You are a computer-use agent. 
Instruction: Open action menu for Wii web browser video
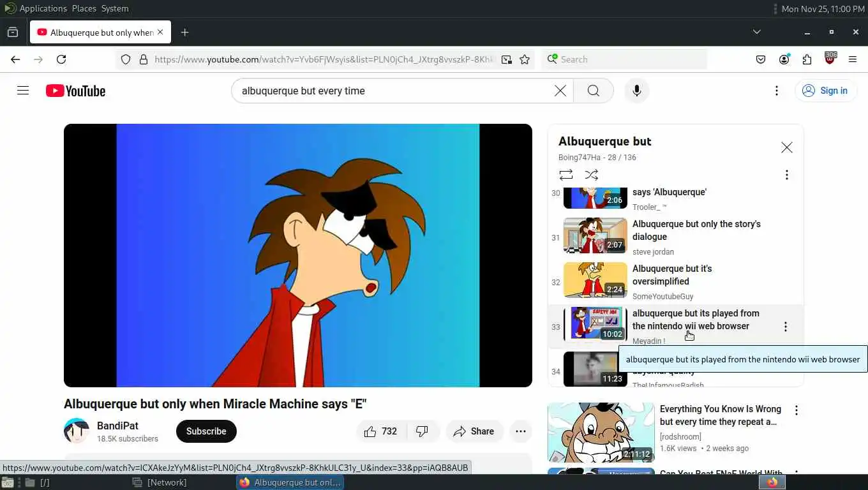point(786,327)
